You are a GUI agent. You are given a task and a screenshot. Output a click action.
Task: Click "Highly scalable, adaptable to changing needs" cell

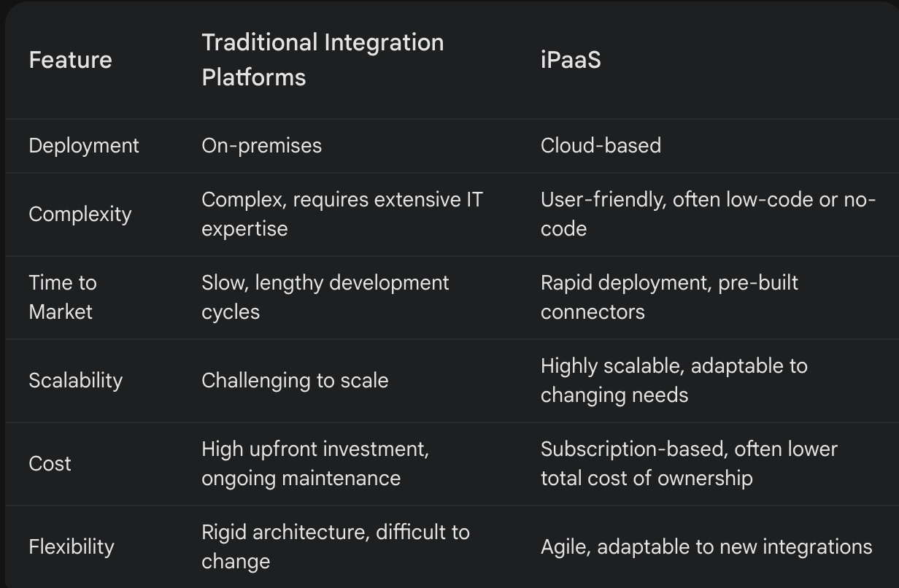[x=674, y=380]
